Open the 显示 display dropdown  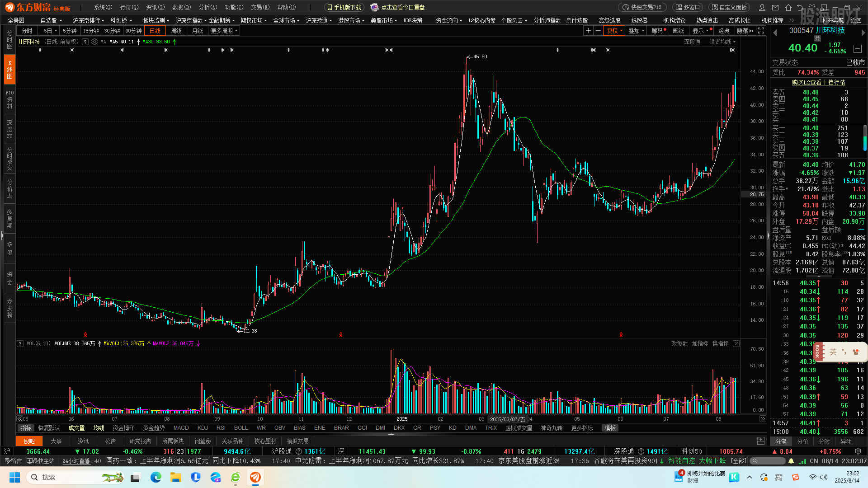[700, 31]
